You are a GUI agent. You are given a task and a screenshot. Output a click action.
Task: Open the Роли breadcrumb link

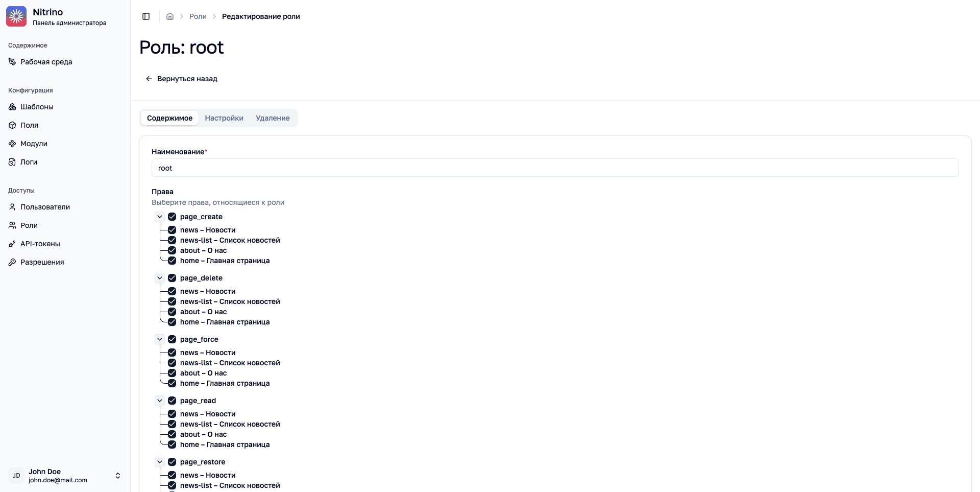198,16
